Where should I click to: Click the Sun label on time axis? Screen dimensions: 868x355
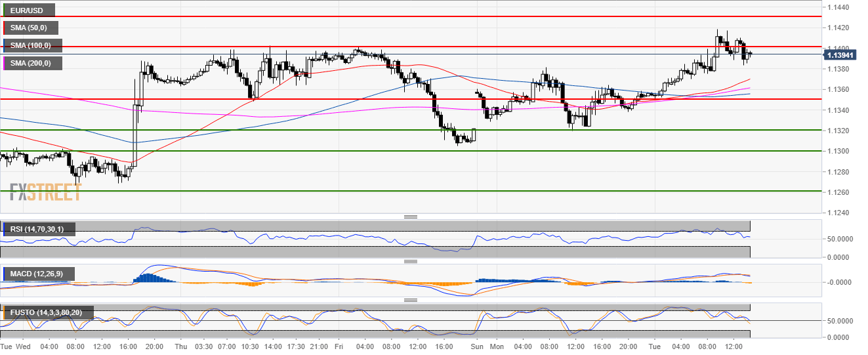(x=477, y=346)
